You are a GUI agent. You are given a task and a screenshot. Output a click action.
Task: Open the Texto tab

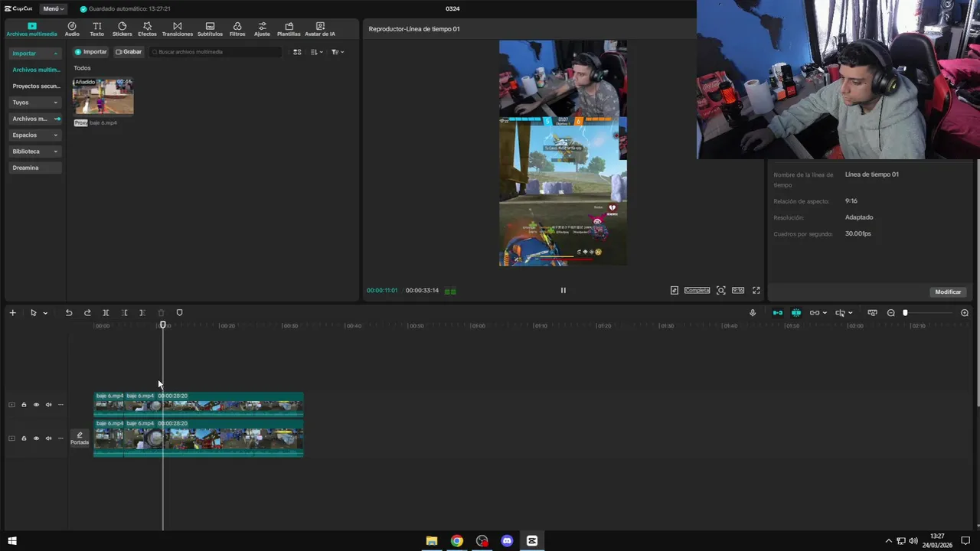(x=96, y=29)
